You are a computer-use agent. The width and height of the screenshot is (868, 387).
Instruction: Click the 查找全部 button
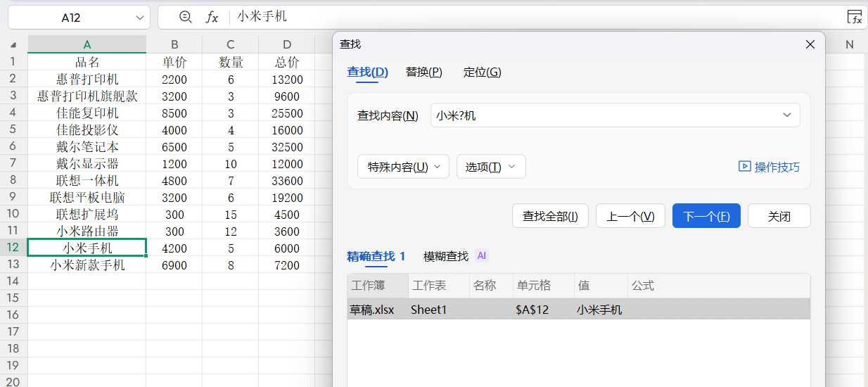coord(550,216)
